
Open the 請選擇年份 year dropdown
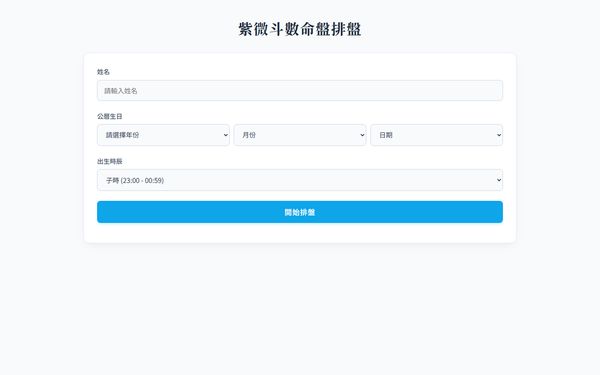[x=163, y=135]
